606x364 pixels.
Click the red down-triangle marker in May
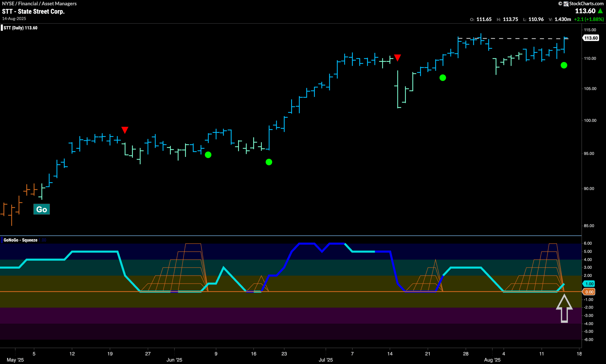tap(125, 130)
